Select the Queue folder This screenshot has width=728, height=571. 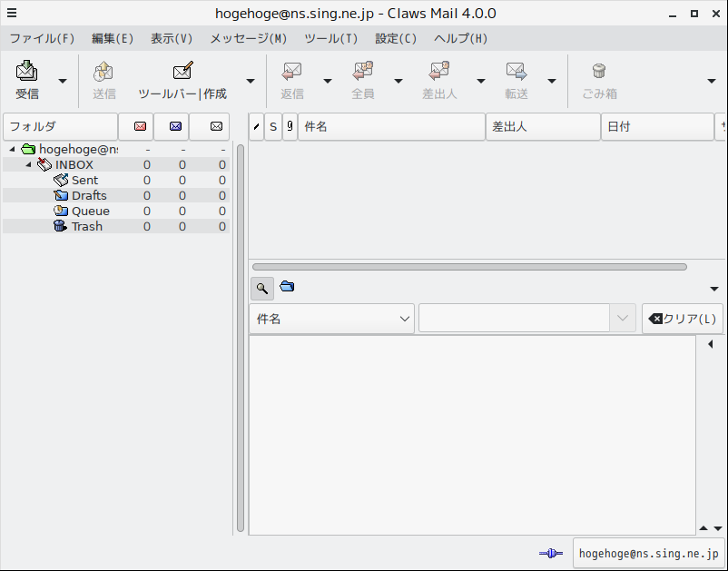[x=116, y=211]
